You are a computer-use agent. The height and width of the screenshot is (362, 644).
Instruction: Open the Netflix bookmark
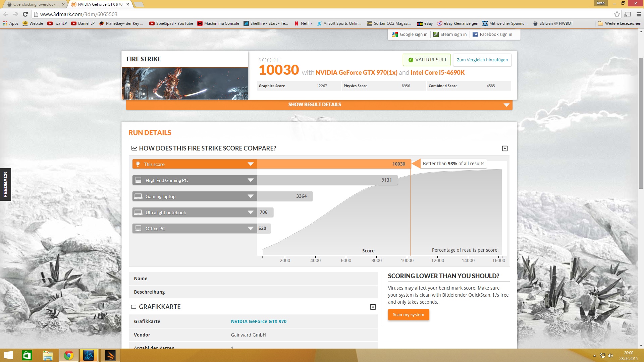click(303, 23)
